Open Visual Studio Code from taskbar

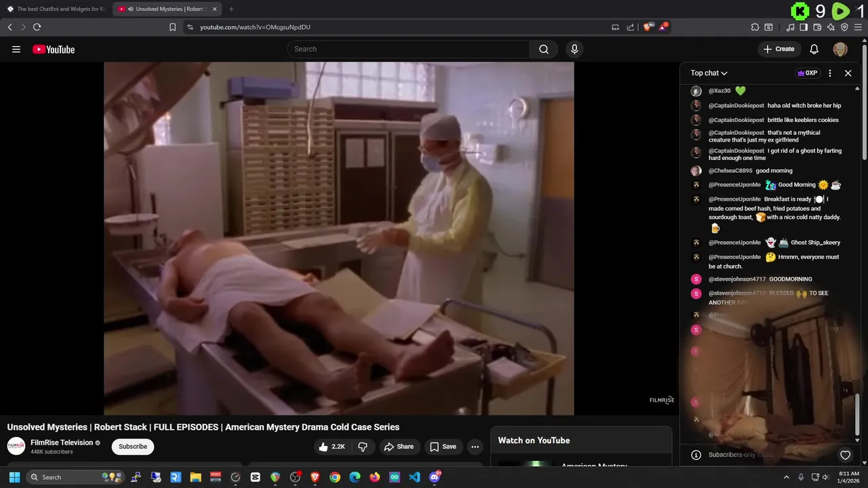[x=414, y=477]
